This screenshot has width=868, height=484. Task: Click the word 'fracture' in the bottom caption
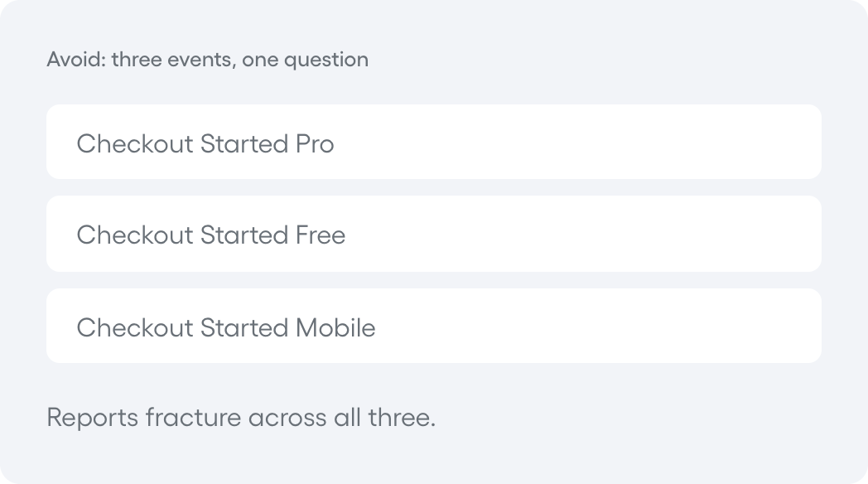pyautogui.click(x=193, y=418)
